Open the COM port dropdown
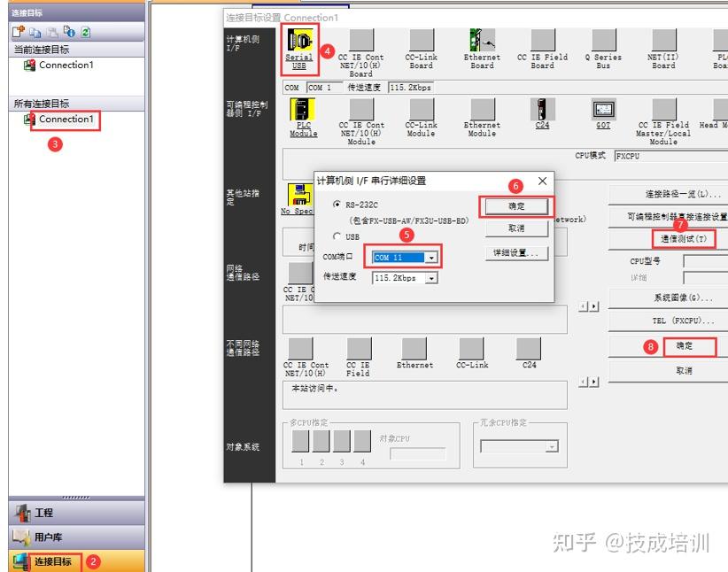This screenshot has height=572, width=728. coord(431,257)
